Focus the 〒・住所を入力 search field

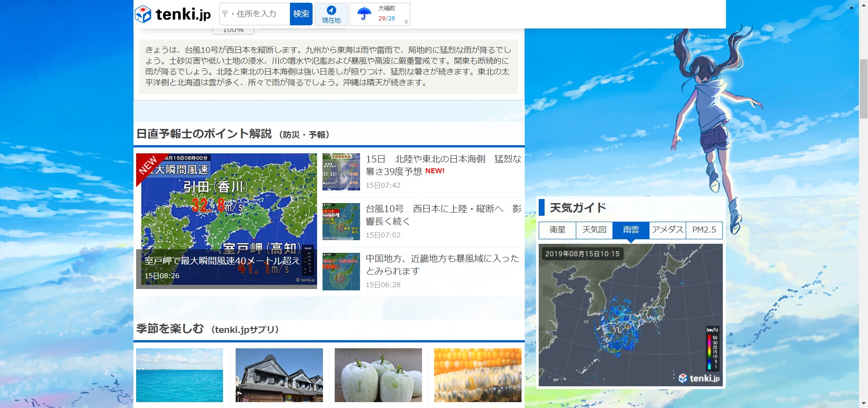[255, 14]
